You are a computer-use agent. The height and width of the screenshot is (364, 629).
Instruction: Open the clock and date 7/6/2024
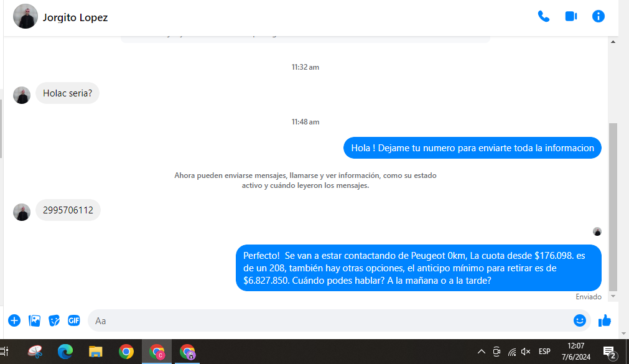[x=576, y=352]
